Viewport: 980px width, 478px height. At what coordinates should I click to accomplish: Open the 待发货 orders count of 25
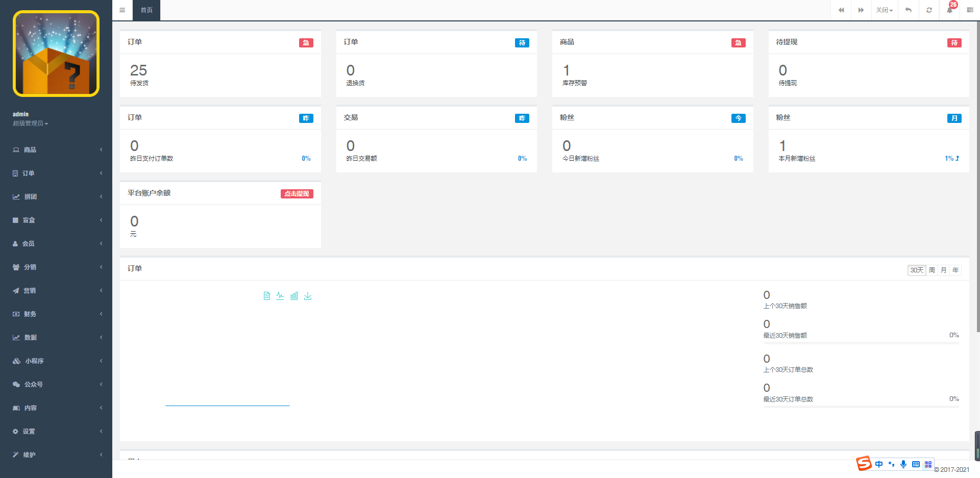[138, 70]
